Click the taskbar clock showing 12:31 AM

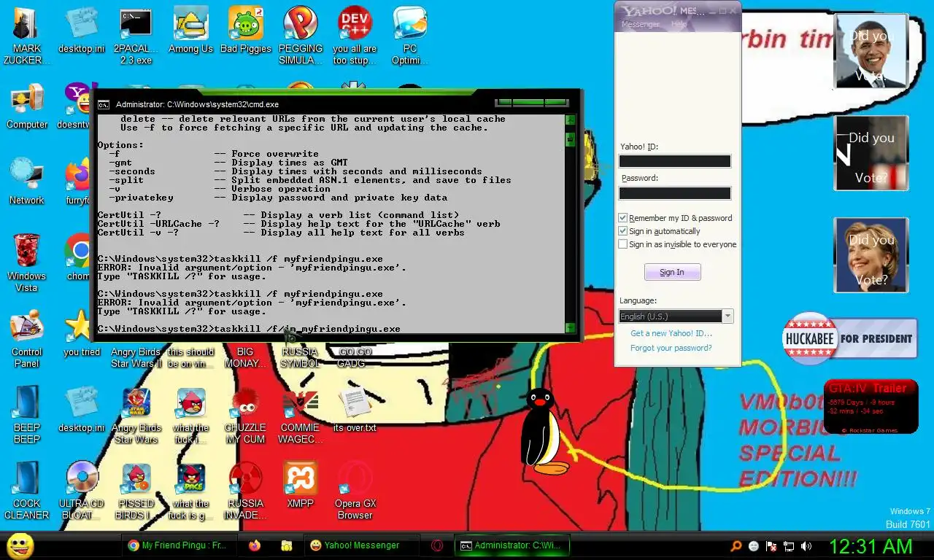coord(871,546)
